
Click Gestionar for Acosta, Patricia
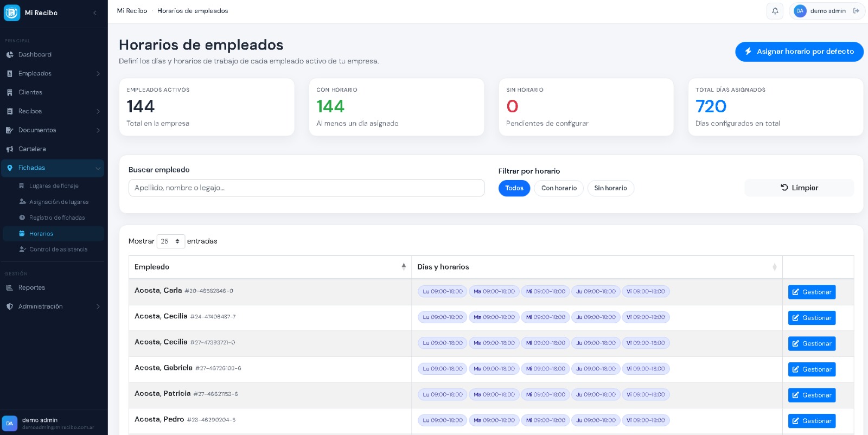(x=812, y=395)
